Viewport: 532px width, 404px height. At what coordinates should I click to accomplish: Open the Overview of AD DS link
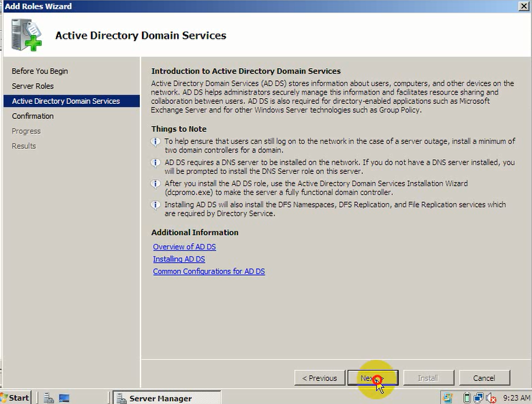point(184,246)
